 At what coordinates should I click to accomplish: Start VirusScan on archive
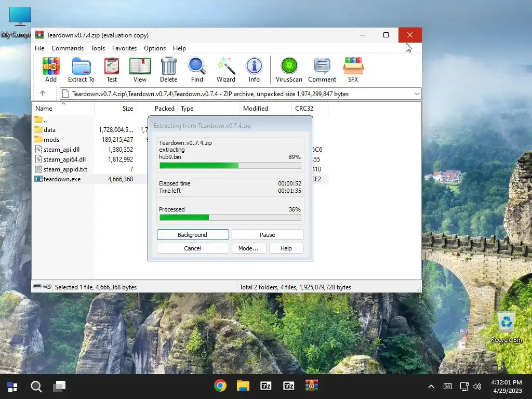pos(289,70)
